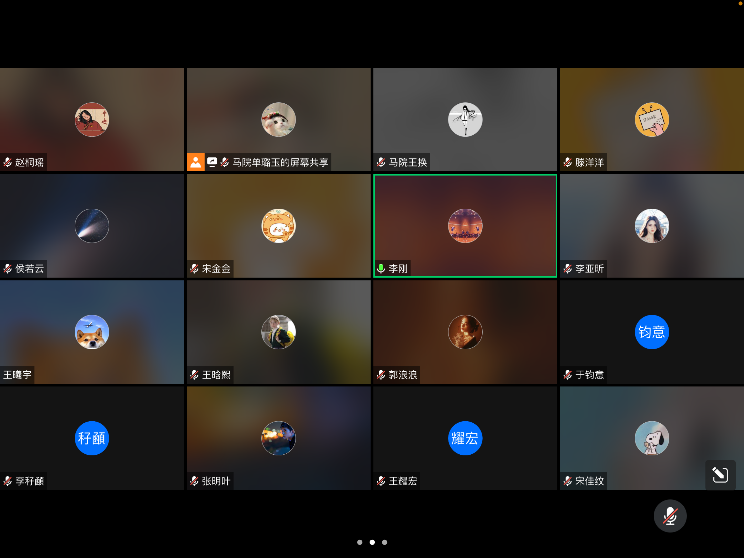This screenshot has width=744, height=558.
Task: Click the 张明叶 name label
Action: [x=215, y=481]
